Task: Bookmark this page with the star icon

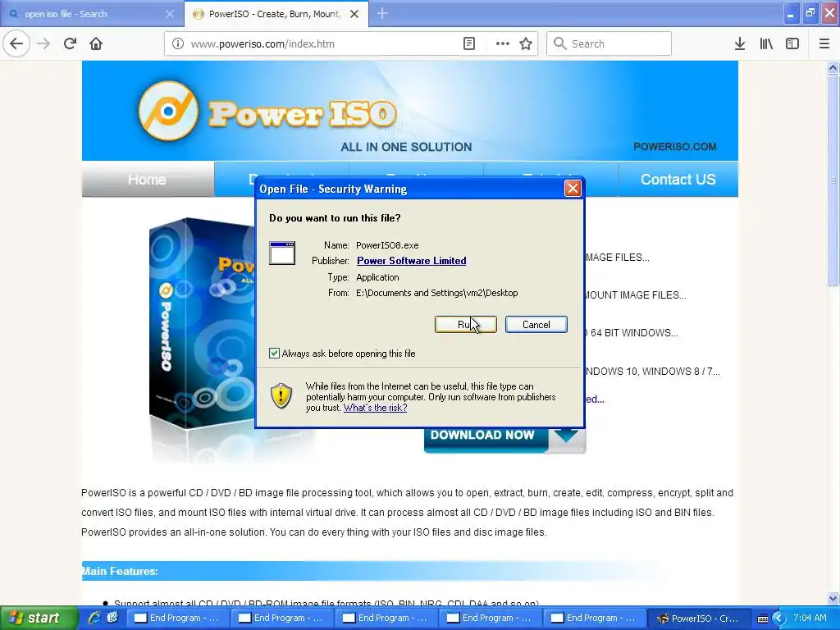Action: coord(526,44)
